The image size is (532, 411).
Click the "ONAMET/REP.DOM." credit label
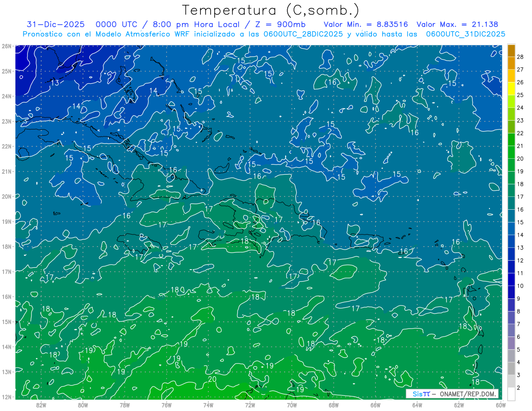467,394
